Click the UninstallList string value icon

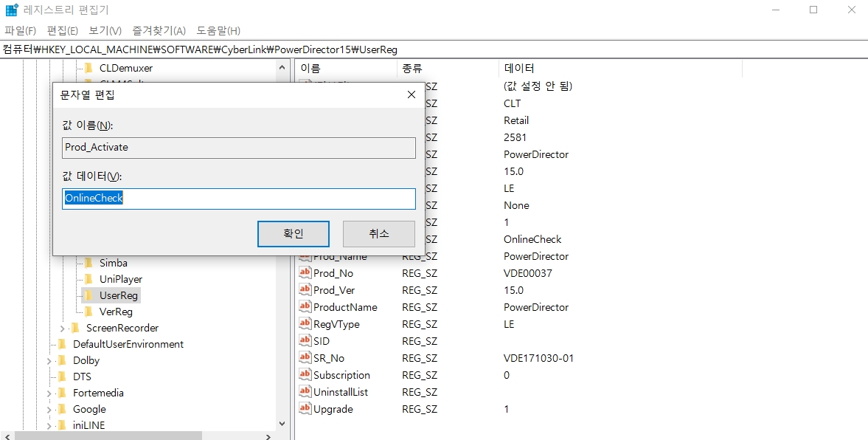click(x=305, y=392)
